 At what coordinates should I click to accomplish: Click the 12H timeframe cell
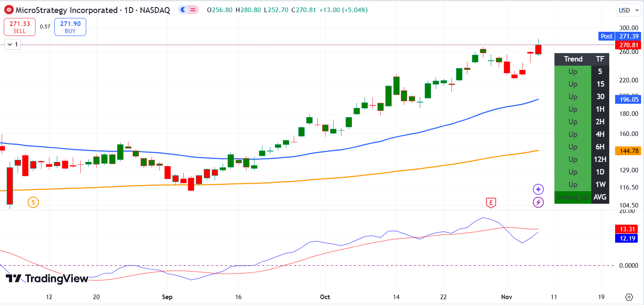coord(600,159)
